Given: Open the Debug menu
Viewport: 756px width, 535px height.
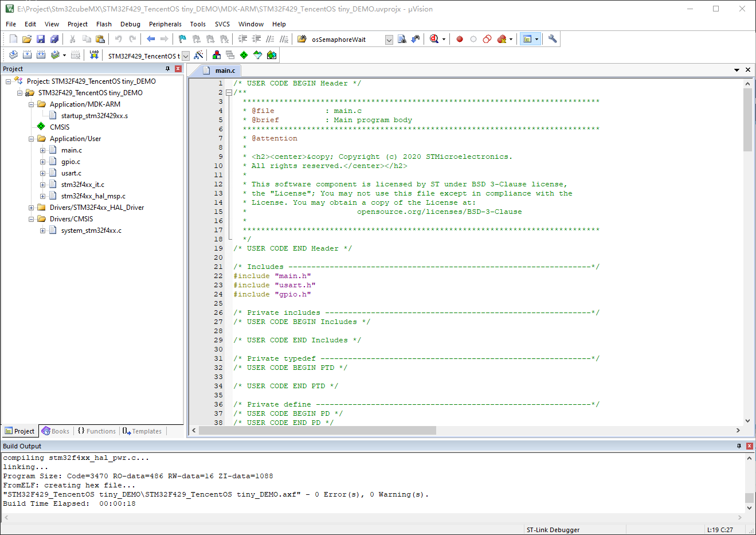Looking at the screenshot, I should click(x=130, y=24).
